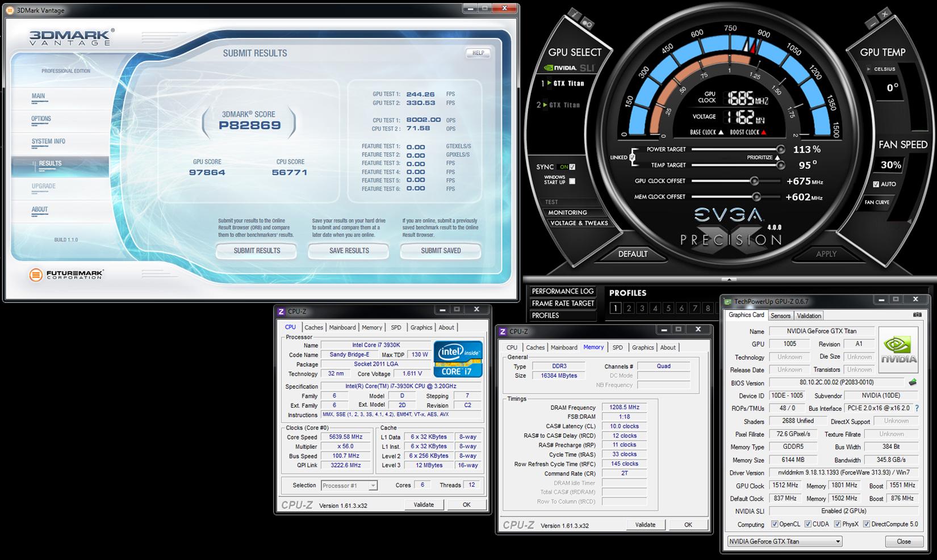Click Close button in GPU-Z
937x560 pixels.
pyautogui.click(x=903, y=541)
